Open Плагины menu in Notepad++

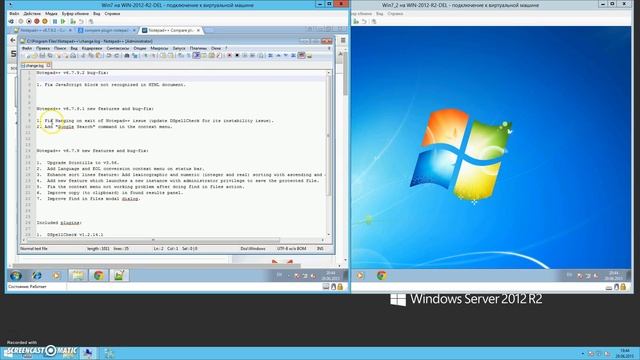point(198,48)
